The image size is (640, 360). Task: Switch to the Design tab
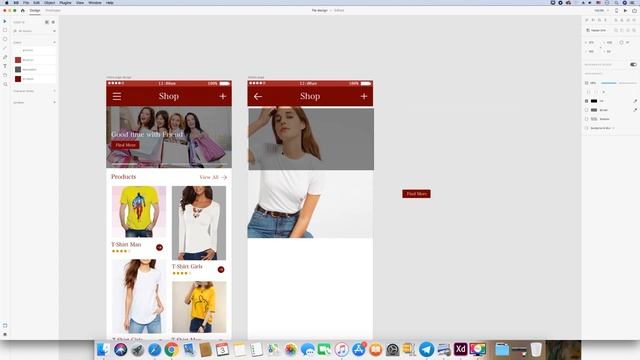35,10
